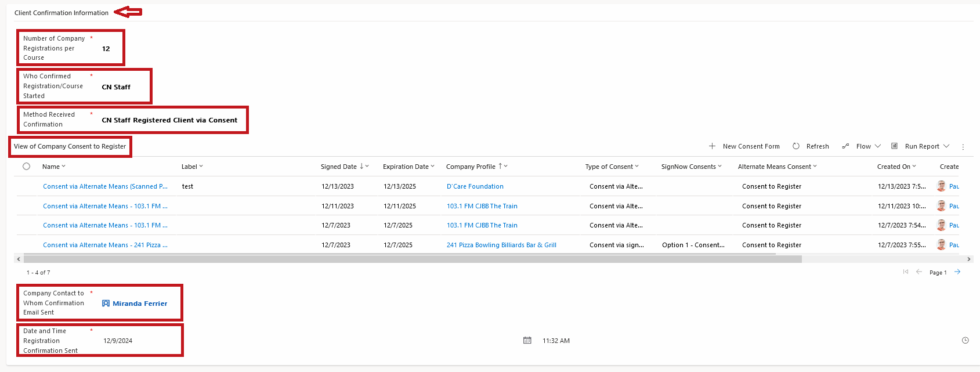Go to the next page arrow
This screenshot has width=980, height=372.
957,272
